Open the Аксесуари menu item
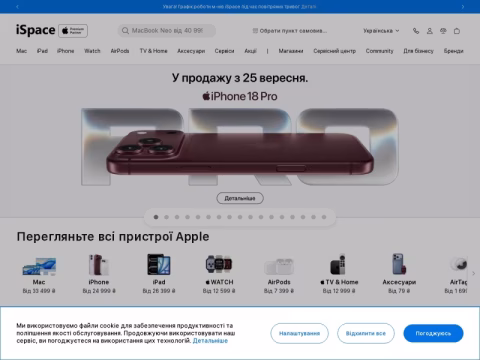Screen dimensions: 480x360 click(x=191, y=51)
